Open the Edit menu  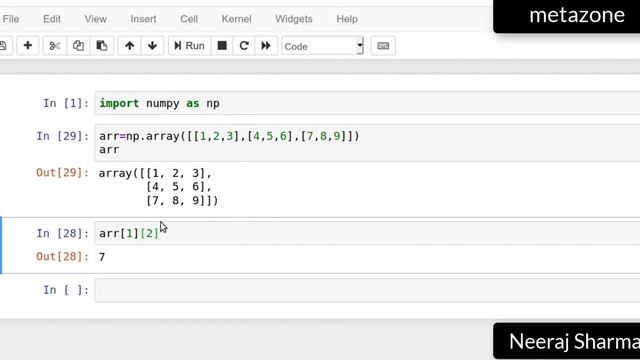click(52, 19)
